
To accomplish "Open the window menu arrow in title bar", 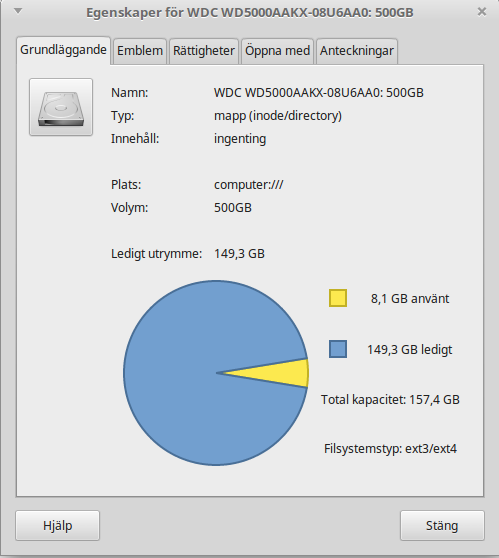I will (18, 11).
